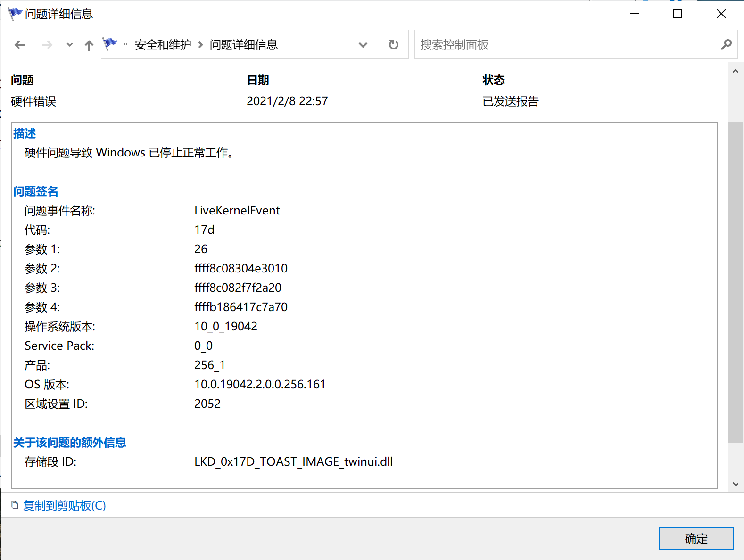744x560 pixels.
Task: Click the 问题签名 section heading
Action: (36, 191)
